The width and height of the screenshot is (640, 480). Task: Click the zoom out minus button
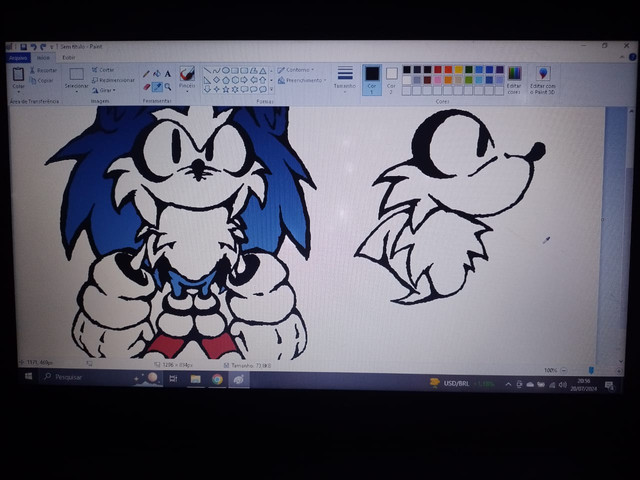(x=564, y=370)
